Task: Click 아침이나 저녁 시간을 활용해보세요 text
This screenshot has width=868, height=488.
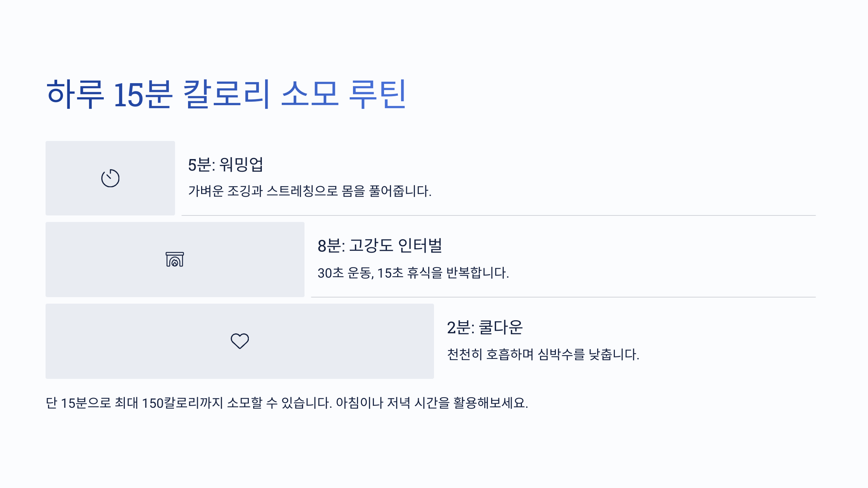Action: tap(432, 403)
